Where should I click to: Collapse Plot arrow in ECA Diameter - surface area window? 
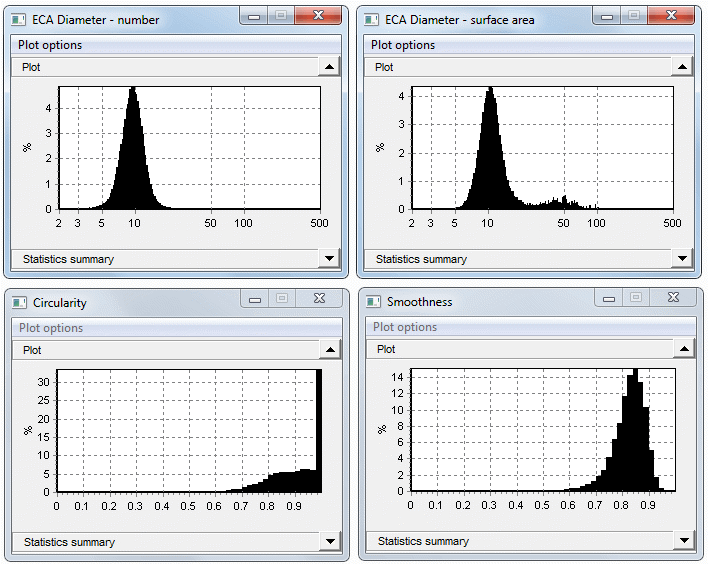pos(682,67)
